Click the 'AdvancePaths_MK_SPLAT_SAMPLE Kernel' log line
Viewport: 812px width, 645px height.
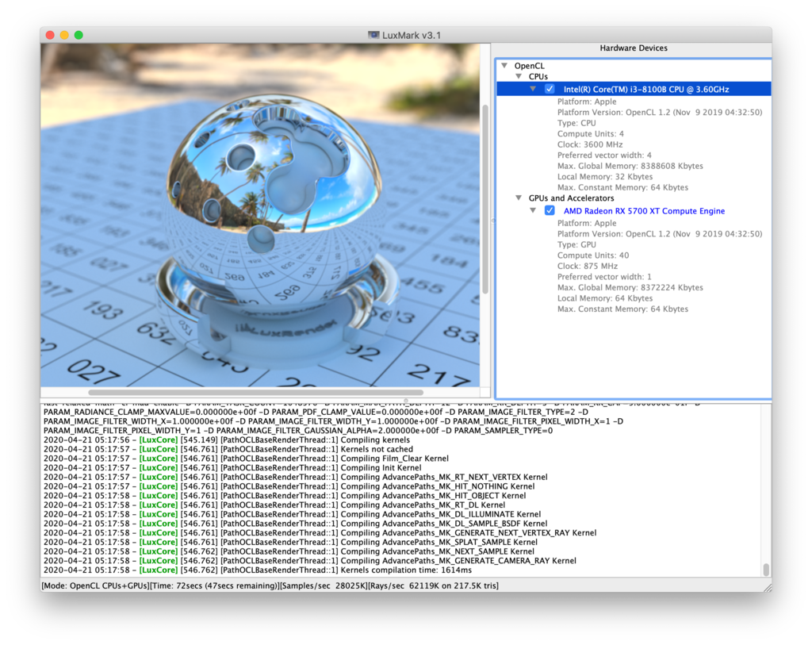[290, 542]
